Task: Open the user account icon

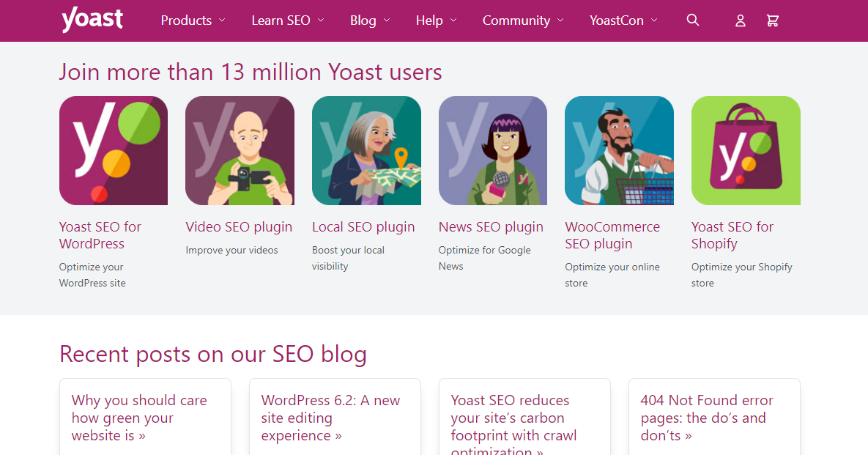Action: point(740,21)
